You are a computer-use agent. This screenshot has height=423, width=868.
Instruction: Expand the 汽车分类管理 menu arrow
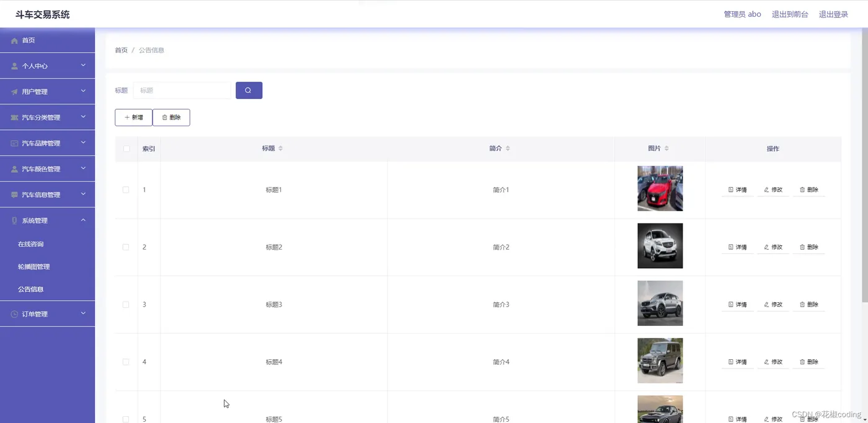(x=83, y=116)
